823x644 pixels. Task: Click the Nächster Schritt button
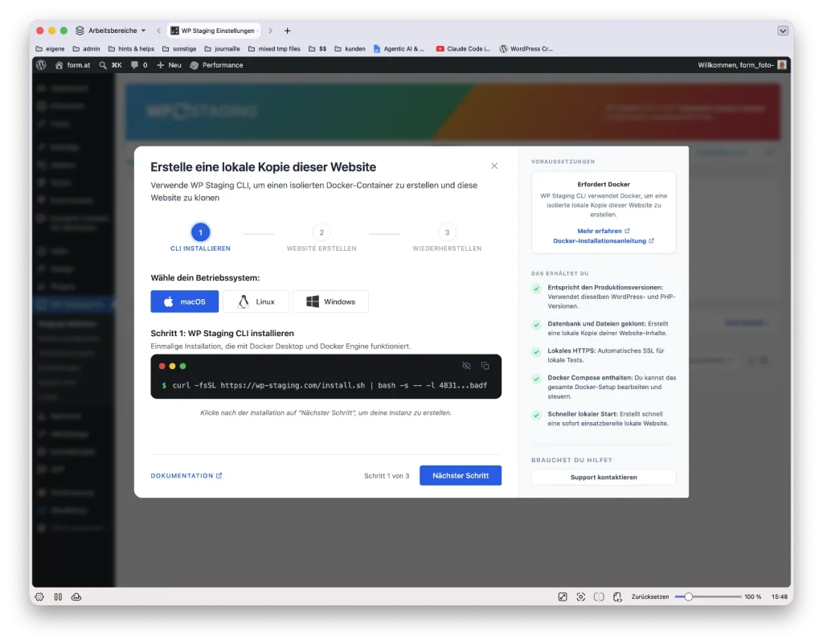point(461,475)
